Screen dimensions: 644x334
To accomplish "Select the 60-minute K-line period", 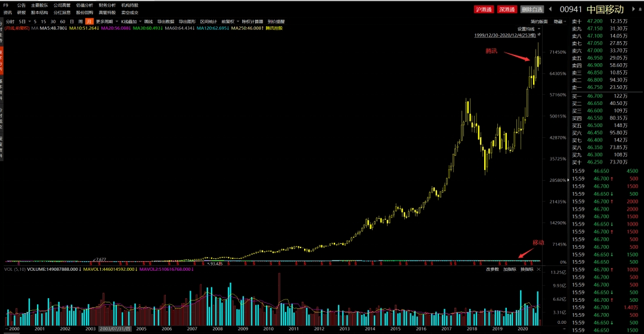I will [63, 21].
